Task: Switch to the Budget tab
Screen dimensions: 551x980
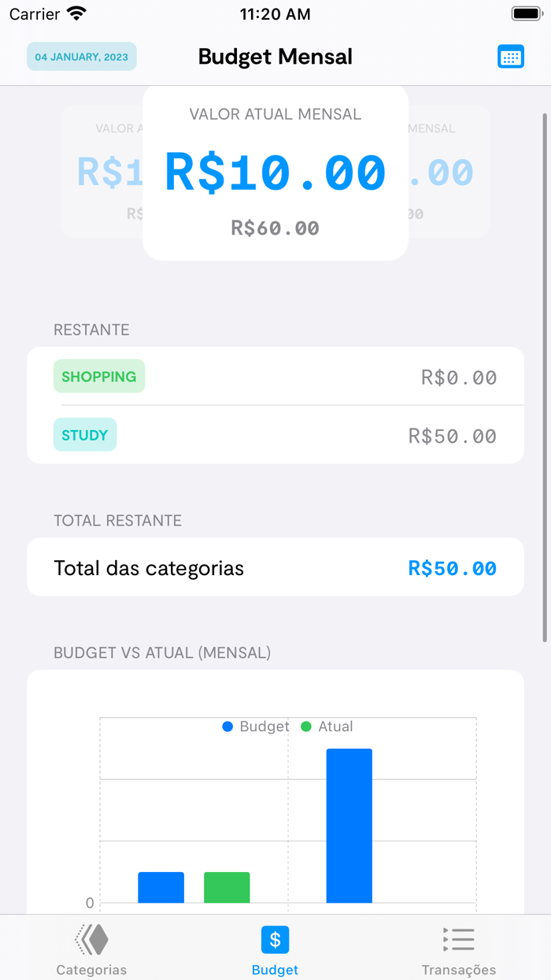Action: click(x=275, y=949)
